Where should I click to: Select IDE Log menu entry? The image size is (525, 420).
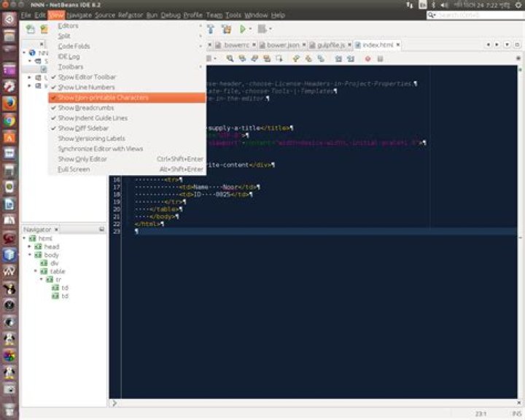tap(127, 57)
